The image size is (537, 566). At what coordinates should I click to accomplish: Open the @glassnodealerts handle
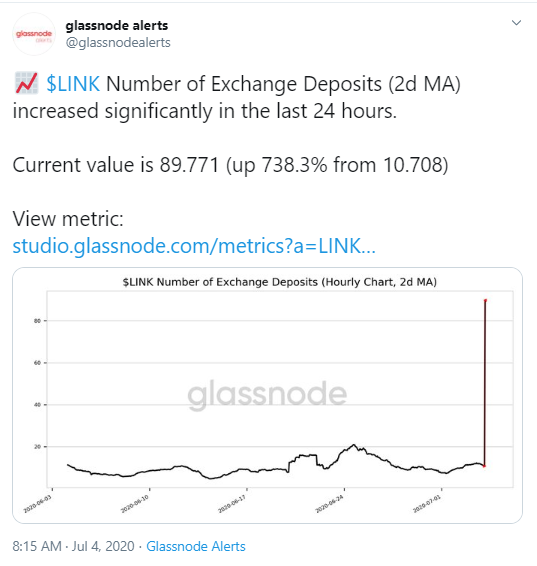pos(118,43)
